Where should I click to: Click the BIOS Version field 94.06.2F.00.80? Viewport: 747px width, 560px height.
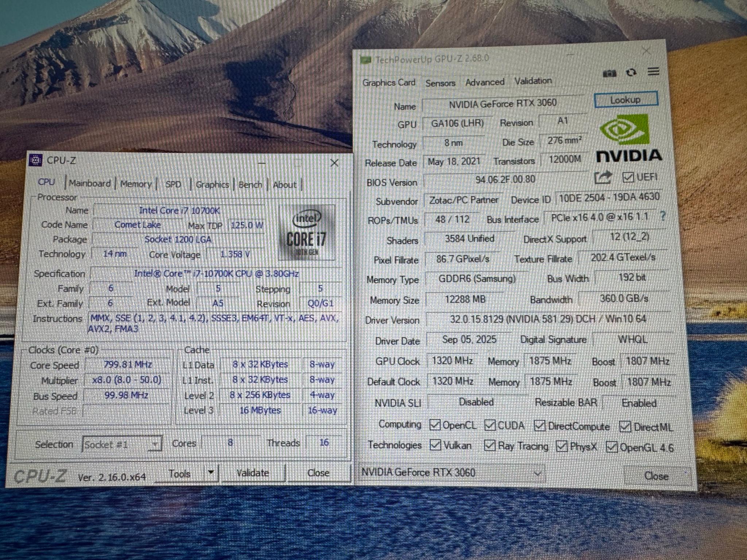(506, 179)
